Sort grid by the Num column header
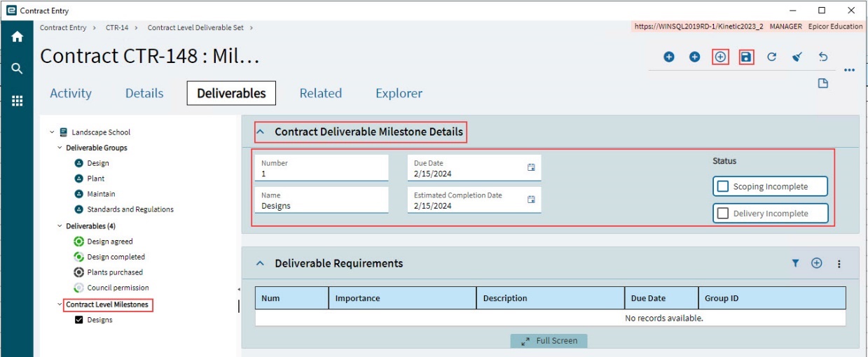868x357 pixels. coord(291,298)
